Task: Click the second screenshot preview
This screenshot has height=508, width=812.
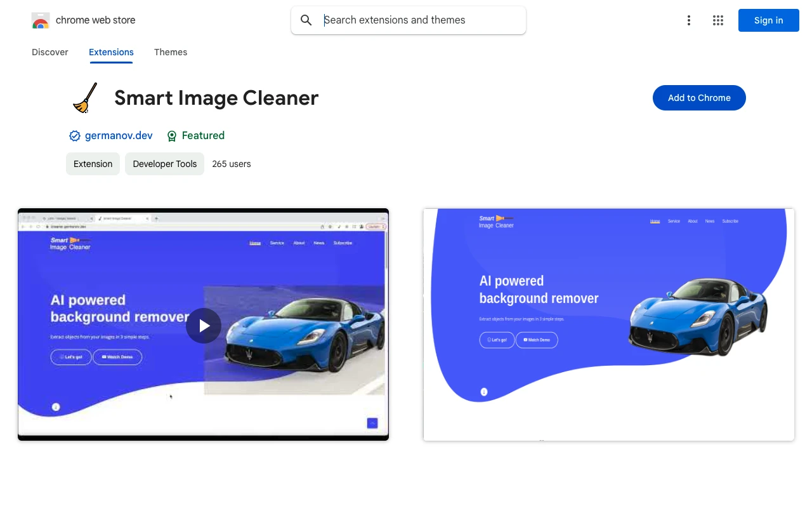Action: (x=608, y=324)
